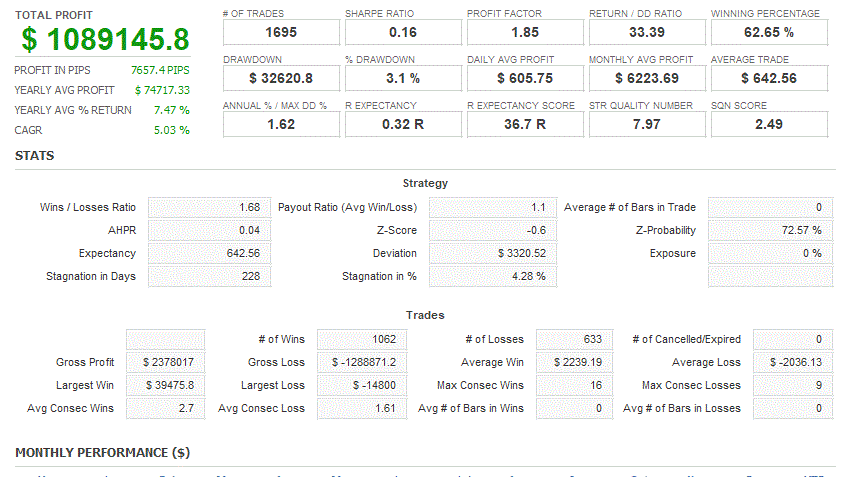Click the Z-Probability value 72.57 %
This screenshot has width=847, height=477.
pyautogui.click(x=768, y=230)
